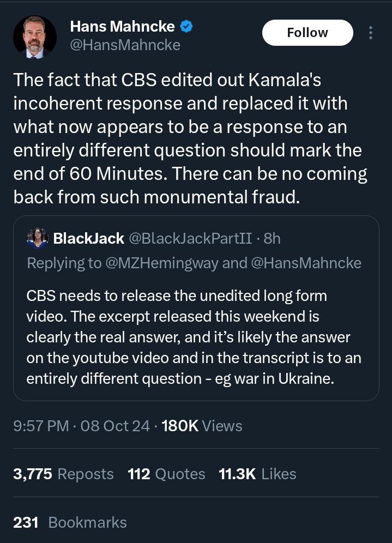Open the three-dot more options menu
Viewport: 392px width, 543px height.
point(371,33)
